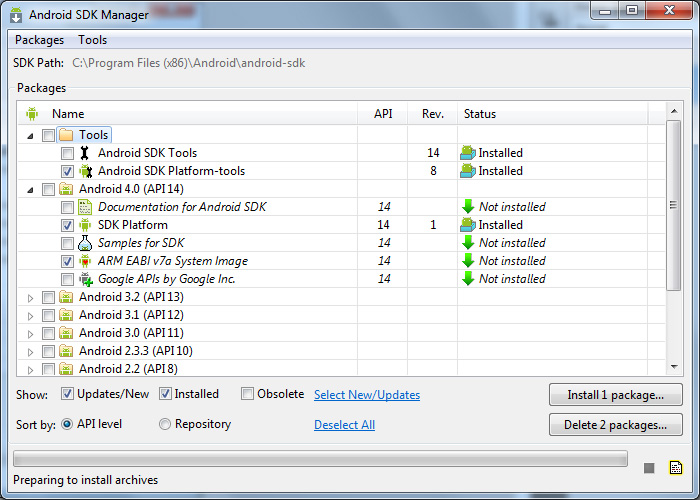
Task: Click the Delete 2 packages button
Action: click(x=616, y=425)
